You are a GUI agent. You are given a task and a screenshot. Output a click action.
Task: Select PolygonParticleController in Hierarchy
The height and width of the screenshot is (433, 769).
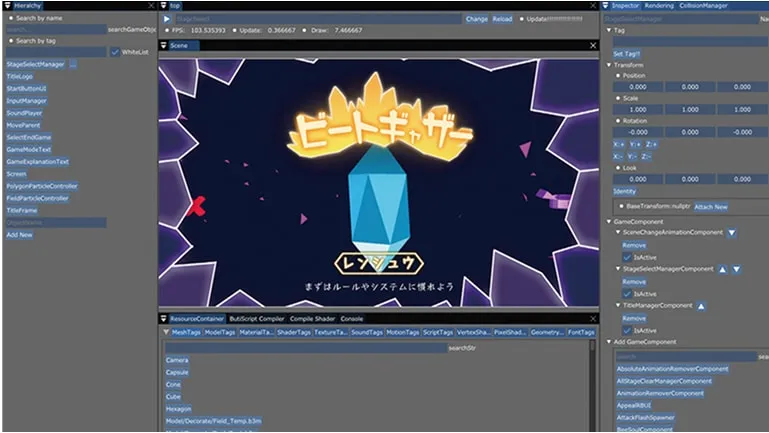click(x=42, y=186)
